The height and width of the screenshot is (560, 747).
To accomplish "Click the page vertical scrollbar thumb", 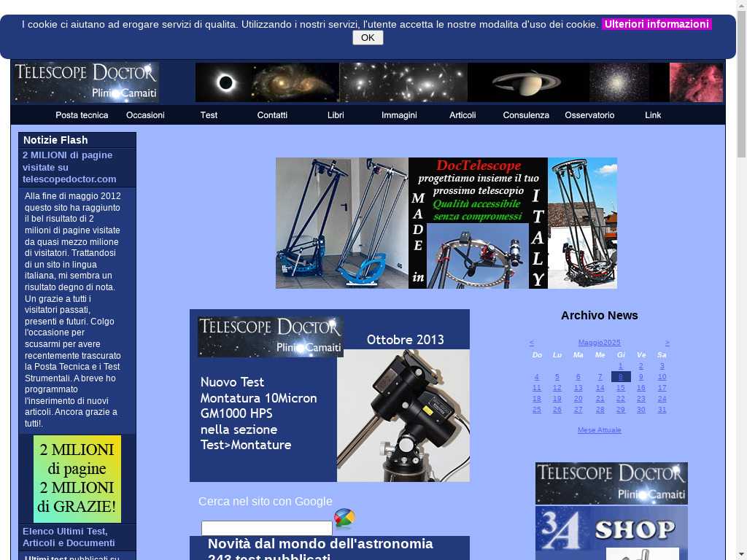I will point(741,83).
